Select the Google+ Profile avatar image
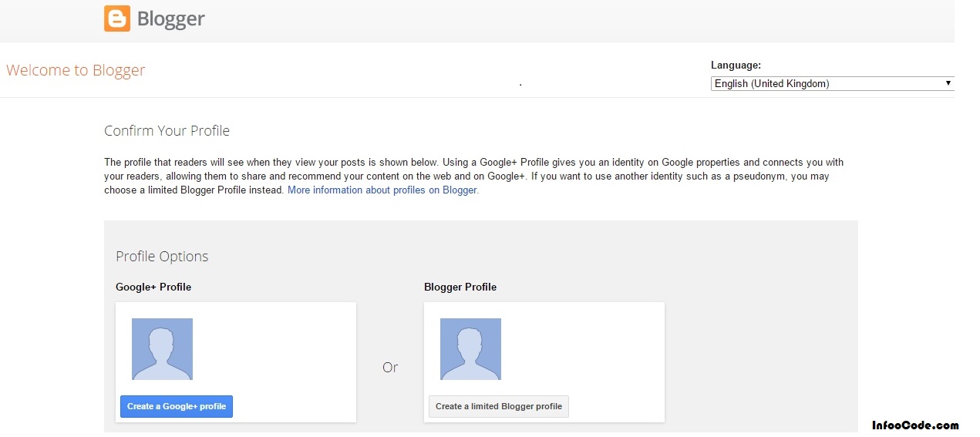 (x=162, y=349)
